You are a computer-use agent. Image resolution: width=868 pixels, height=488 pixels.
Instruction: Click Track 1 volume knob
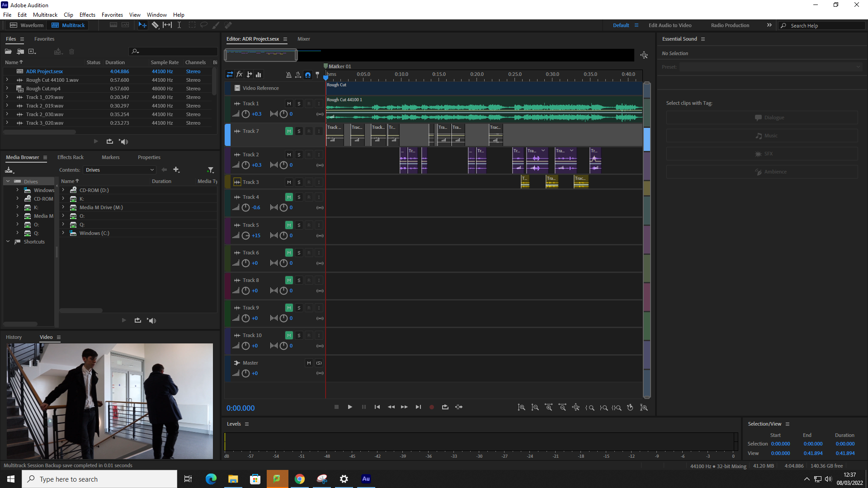coord(245,114)
